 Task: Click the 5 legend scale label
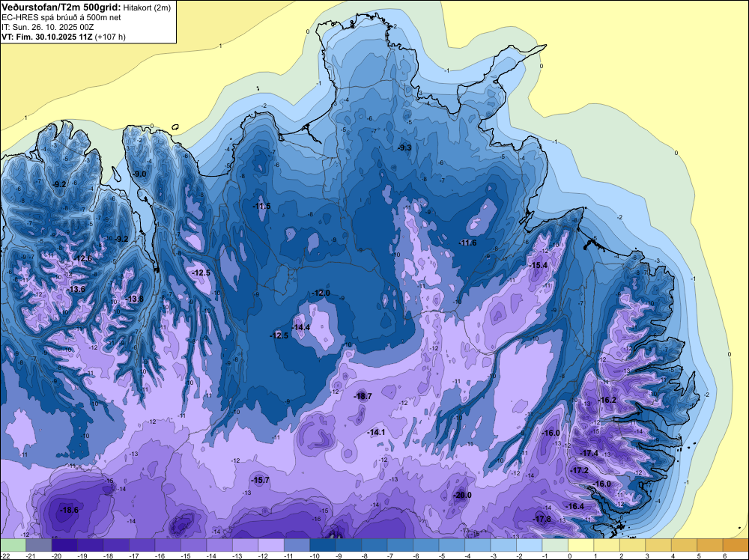(x=700, y=556)
